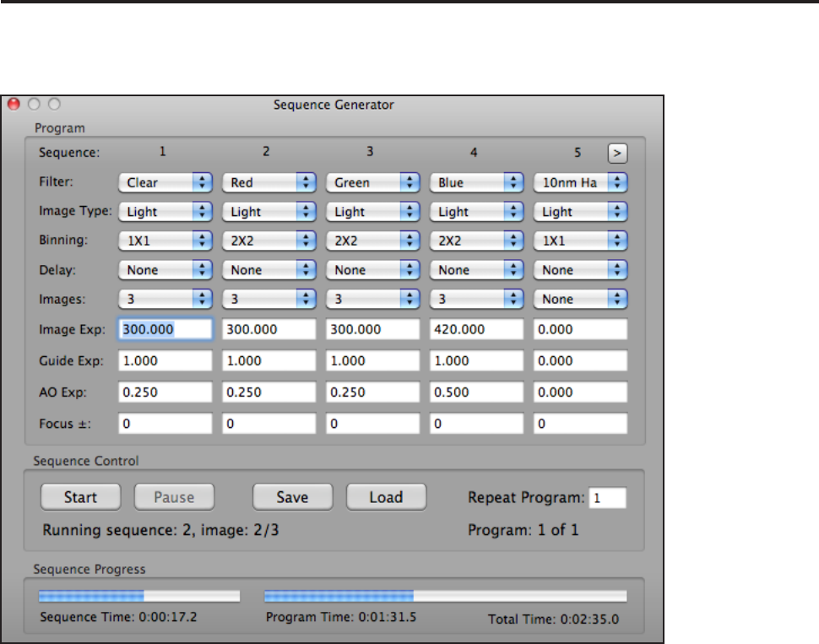
Task: Open the Filter dropdown for sequence 1 (Clear)
Action: coord(165,182)
